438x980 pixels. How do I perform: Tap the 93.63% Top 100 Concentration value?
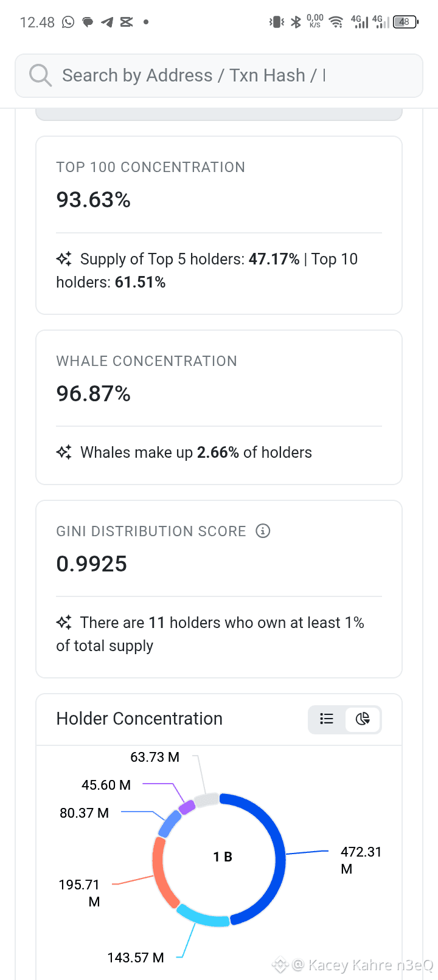[94, 200]
